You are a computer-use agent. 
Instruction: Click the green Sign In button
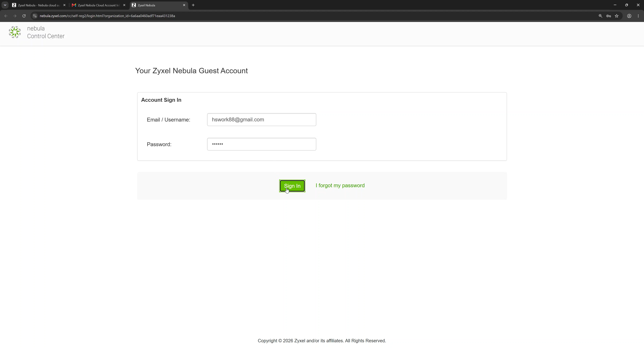pos(292,186)
